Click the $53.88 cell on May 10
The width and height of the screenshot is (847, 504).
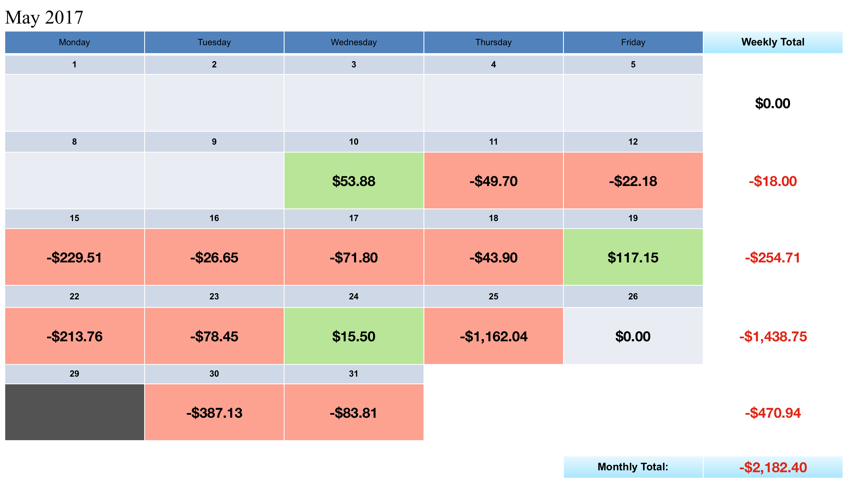tap(354, 181)
